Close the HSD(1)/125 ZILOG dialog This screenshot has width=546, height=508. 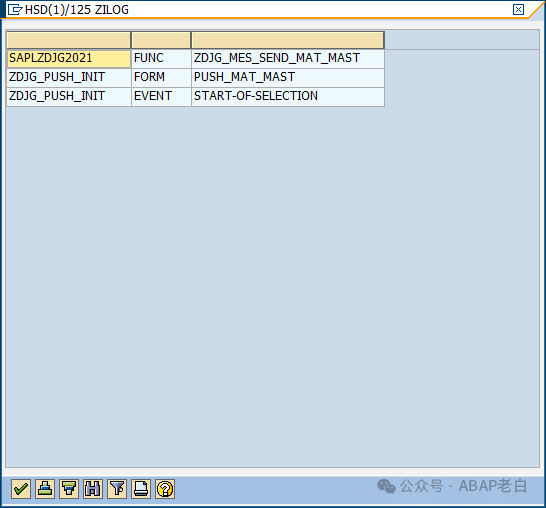(518, 9)
